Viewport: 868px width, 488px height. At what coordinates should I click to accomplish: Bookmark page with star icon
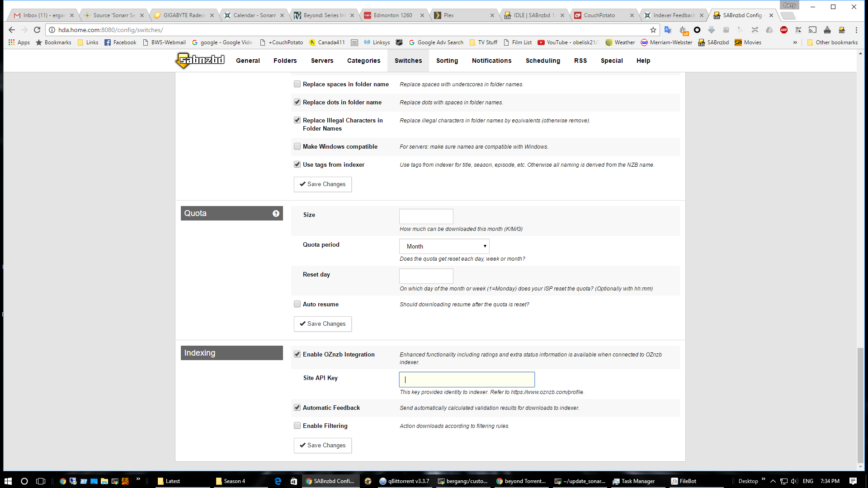653,30
